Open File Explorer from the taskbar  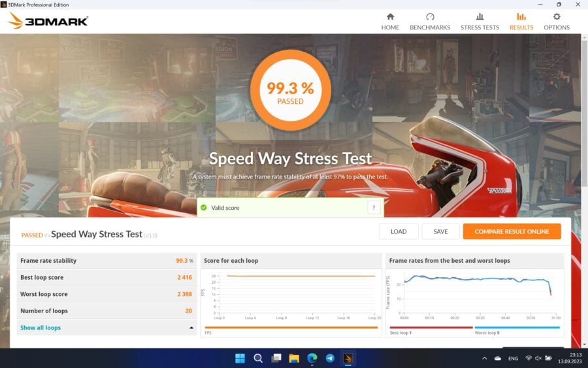pos(294,358)
